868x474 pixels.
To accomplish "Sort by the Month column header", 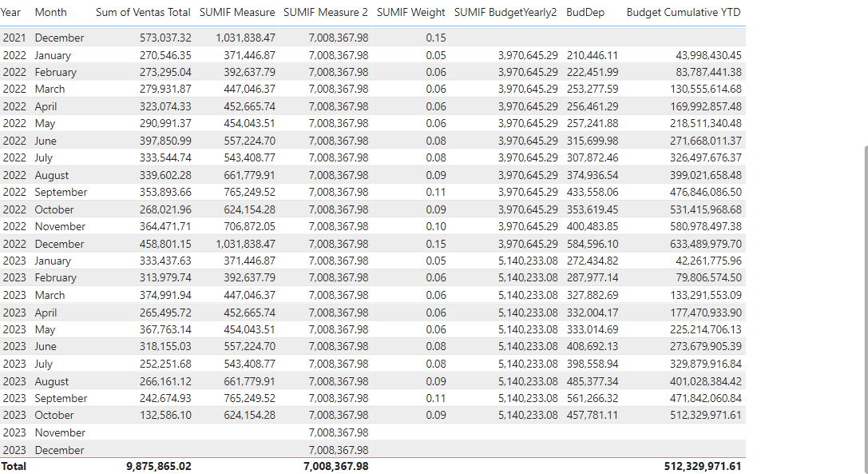I will 50,12.
